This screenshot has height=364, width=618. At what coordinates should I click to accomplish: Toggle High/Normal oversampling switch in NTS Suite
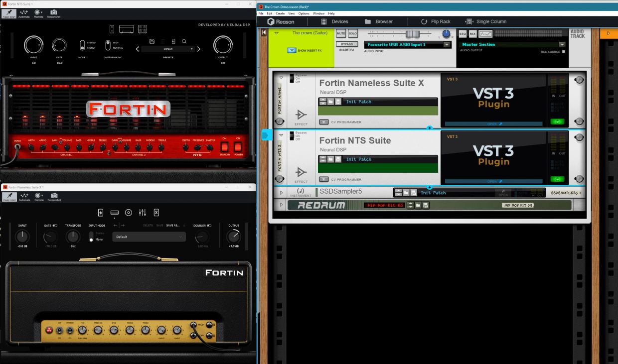tap(108, 45)
